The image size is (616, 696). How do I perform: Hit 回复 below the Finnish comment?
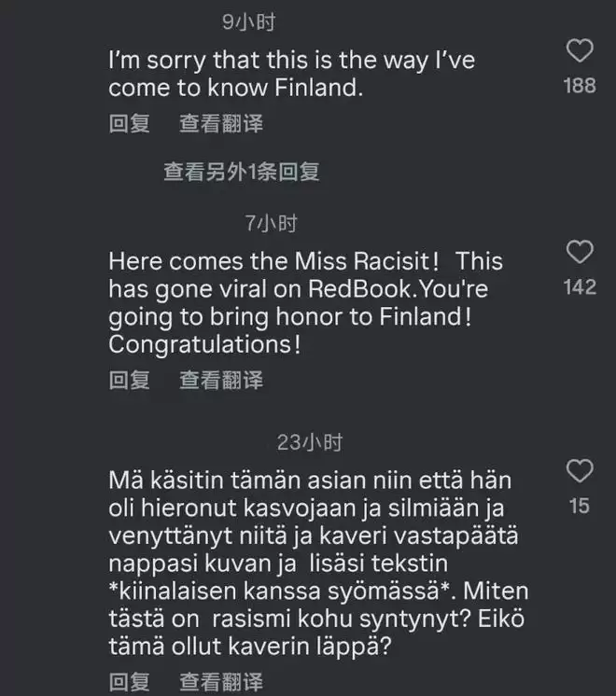129,681
